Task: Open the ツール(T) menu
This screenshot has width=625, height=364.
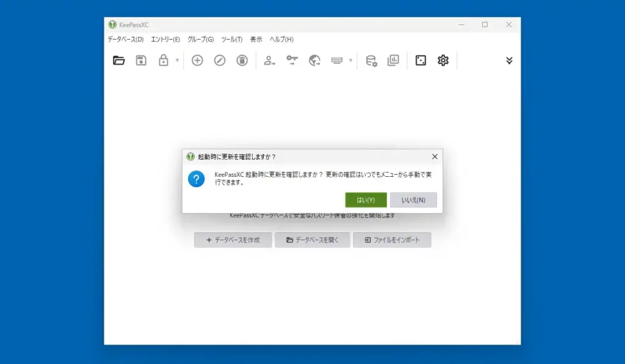Action: [231, 40]
